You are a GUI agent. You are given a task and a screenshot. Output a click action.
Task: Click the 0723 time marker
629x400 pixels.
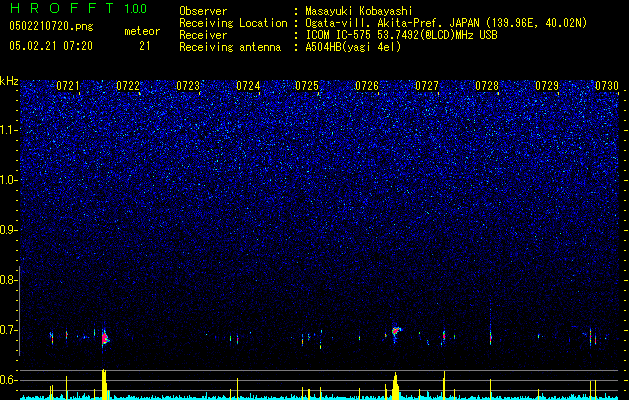(x=188, y=86)
